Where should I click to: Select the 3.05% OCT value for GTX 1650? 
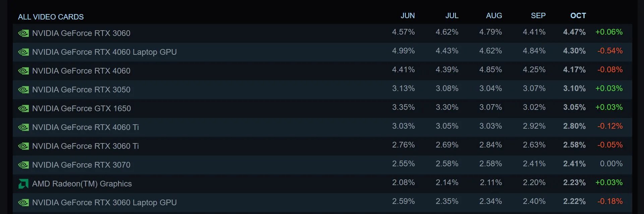[574, 108]
